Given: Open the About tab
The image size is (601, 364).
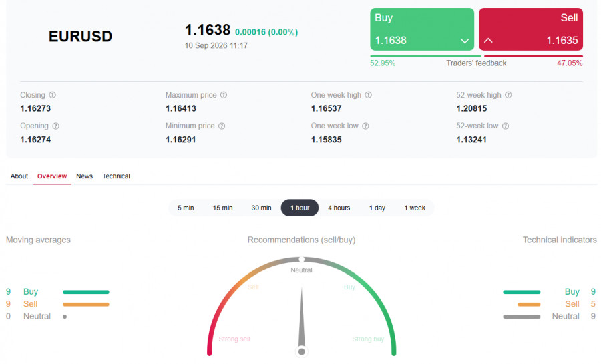Looking at the screenshot, I should [19, 176].
